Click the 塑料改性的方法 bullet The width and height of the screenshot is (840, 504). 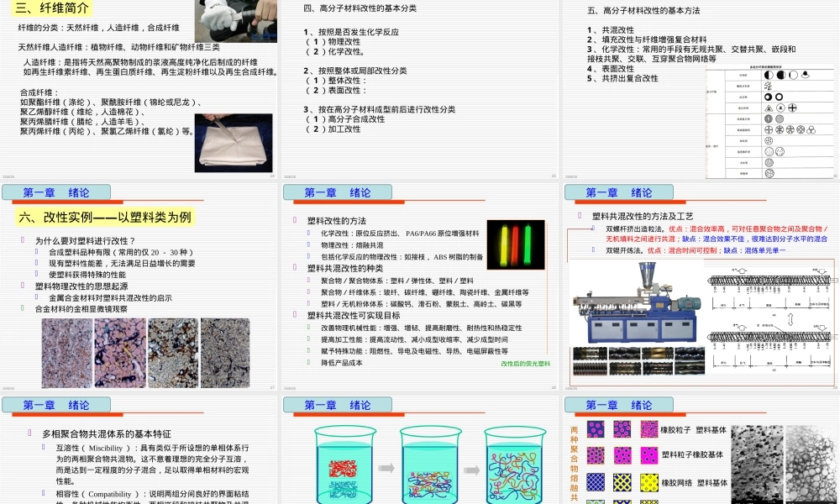(x=337, y=221)
